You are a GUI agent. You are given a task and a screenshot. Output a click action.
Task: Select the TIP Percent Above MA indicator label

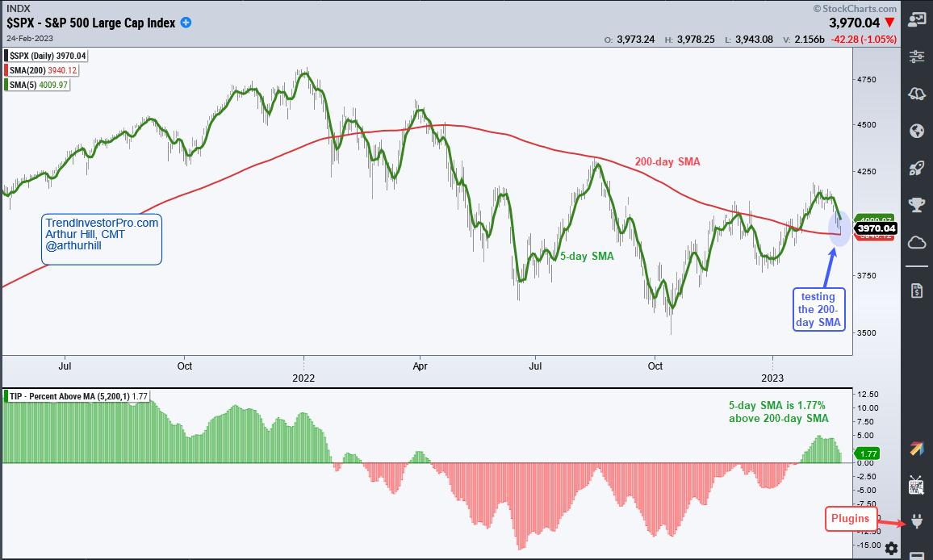[x=74, y=396]
